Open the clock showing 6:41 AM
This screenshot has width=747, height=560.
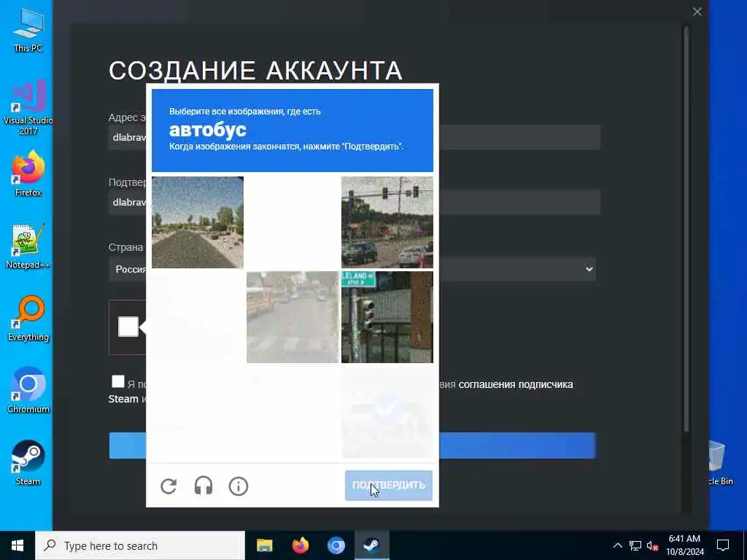[684, 545]
